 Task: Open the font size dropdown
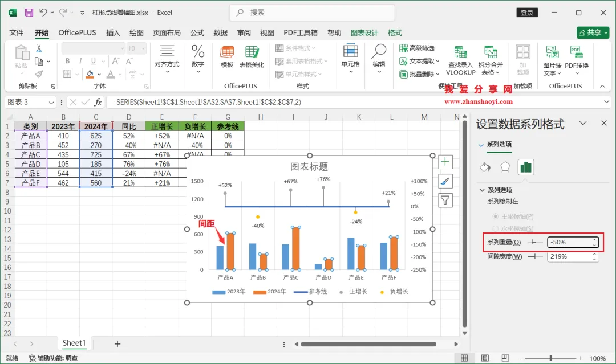(143, 48)
